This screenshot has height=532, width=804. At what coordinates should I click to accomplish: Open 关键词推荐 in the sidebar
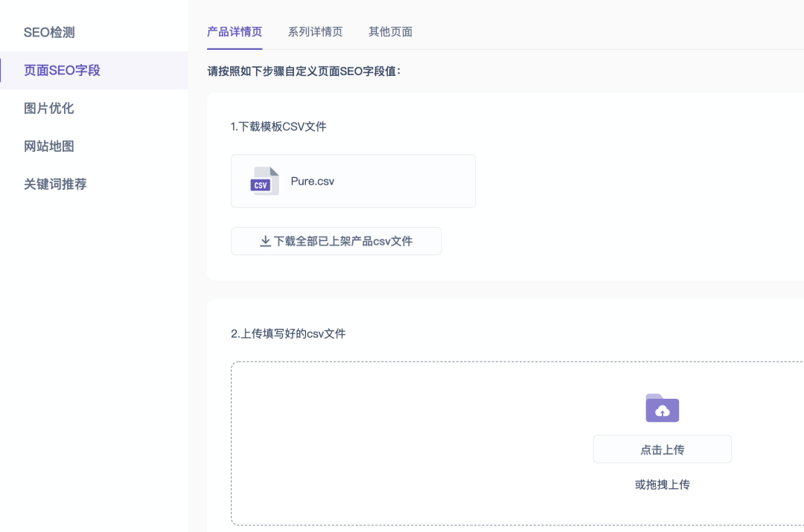point(55,185)
